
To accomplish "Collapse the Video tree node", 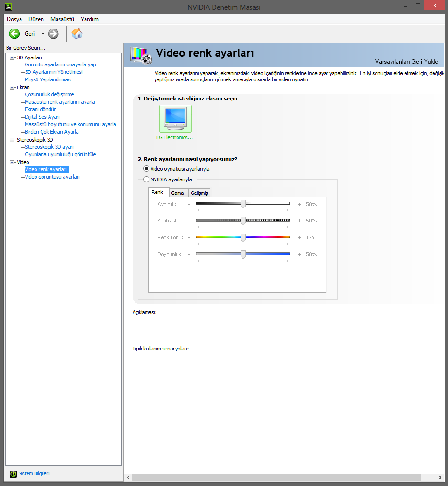I will [12, 162].
